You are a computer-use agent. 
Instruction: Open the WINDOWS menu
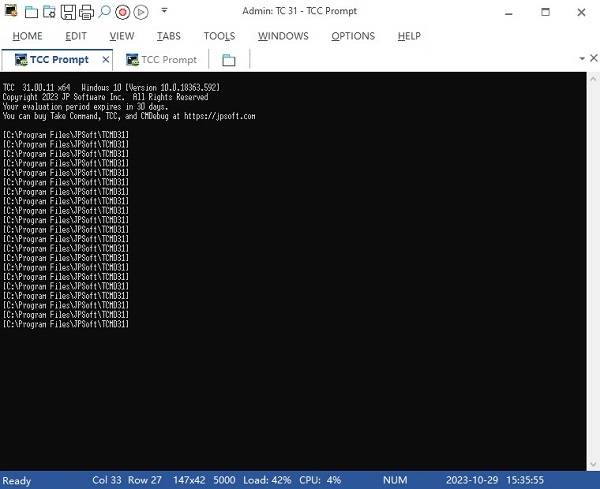click(x=283, y=36)
